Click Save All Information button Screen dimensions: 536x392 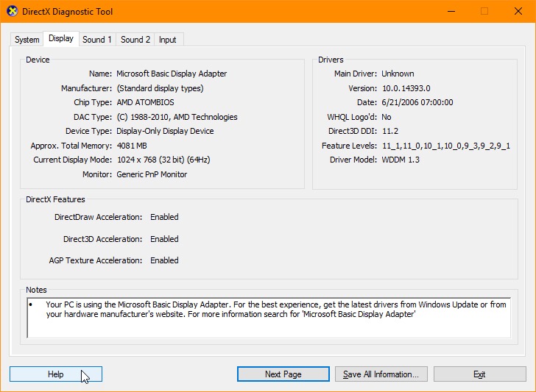(x=381, y=374)
